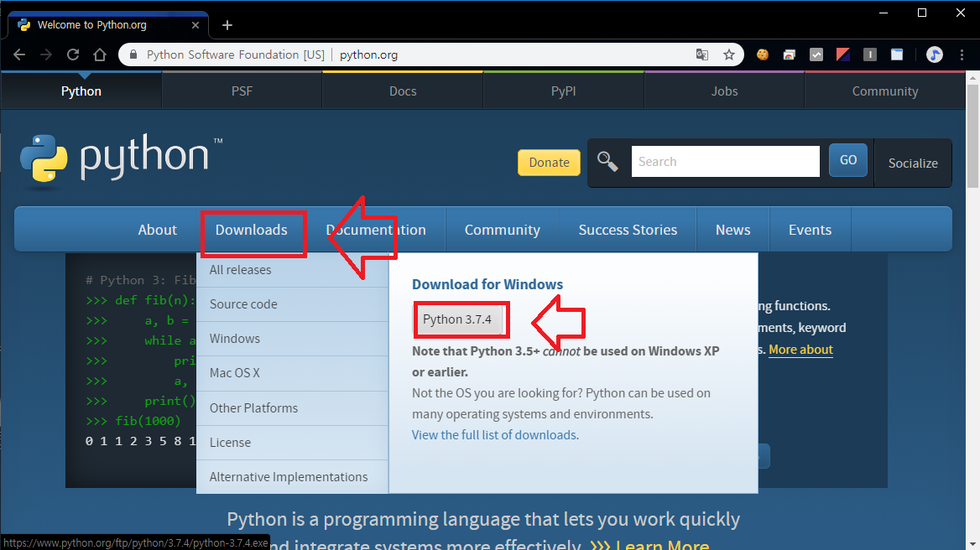Click the yellow Donate button

550,163
